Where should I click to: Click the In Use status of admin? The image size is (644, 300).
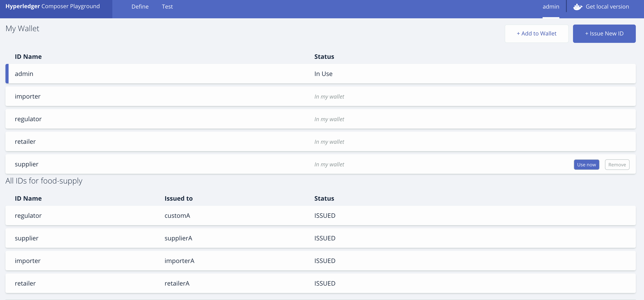tap(323, 74)
